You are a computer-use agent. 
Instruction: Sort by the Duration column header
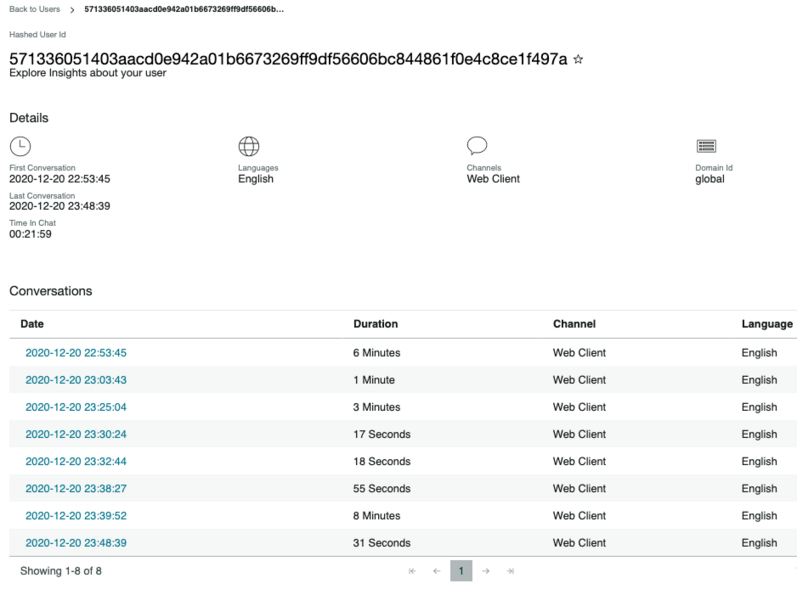[376, 324]
